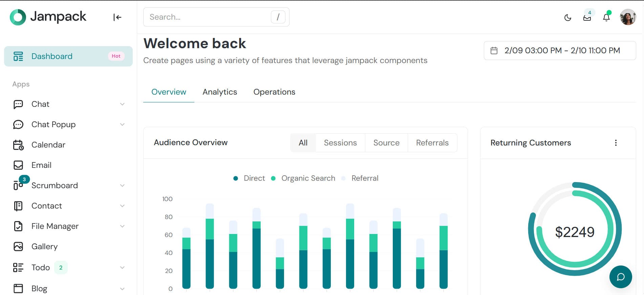This screenshot has width=644, height=295.
Task: Open Dashboard menu item label
Action: 52,56
